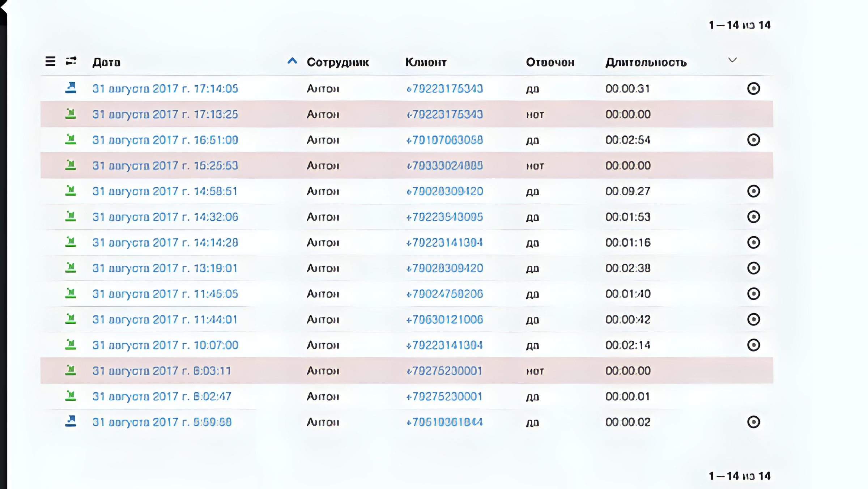868x489 pixels.
Task: Click the green call icon on the 11:44:01 row
Action: 71,319
